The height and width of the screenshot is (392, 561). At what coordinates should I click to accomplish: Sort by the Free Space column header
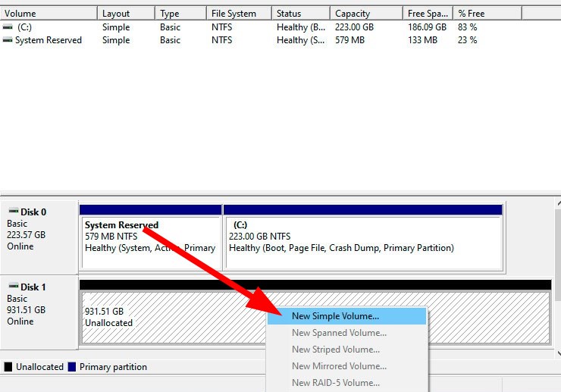428,14
